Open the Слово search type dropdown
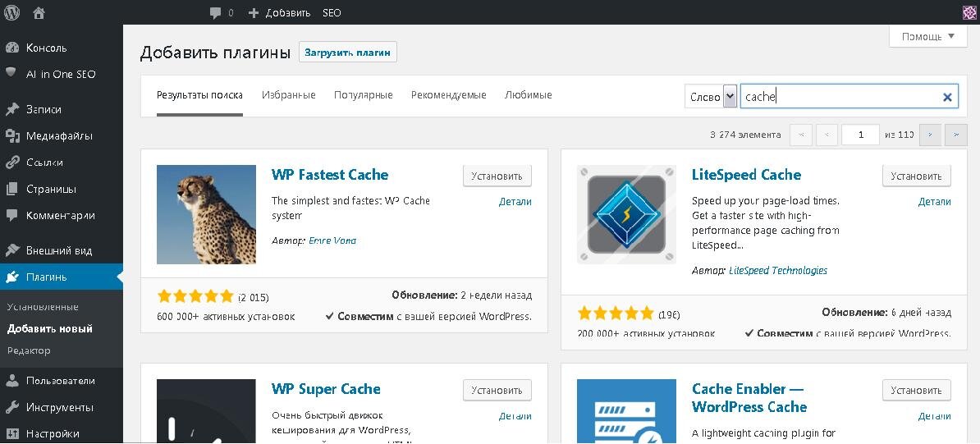980x444 pixels. (x=712, y=96)
